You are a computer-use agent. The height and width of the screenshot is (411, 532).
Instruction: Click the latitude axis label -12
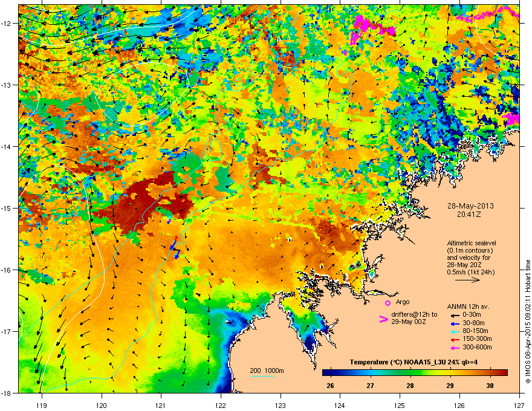coord(6,24)
